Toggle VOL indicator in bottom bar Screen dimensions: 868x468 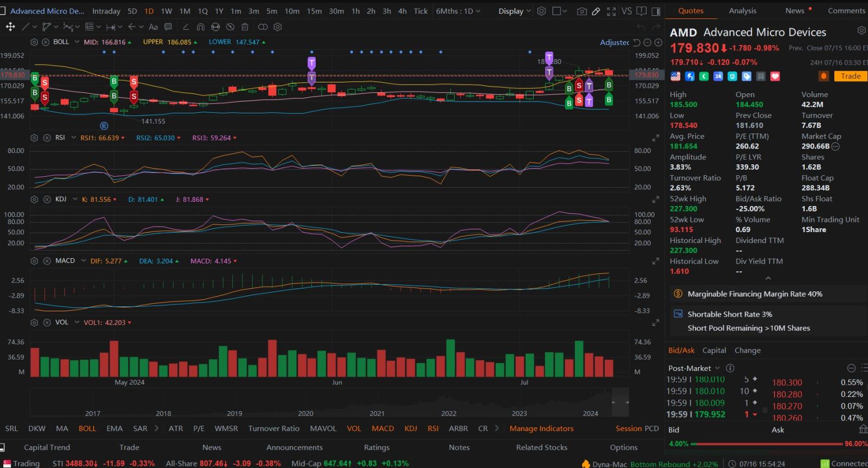click(354, 428)
